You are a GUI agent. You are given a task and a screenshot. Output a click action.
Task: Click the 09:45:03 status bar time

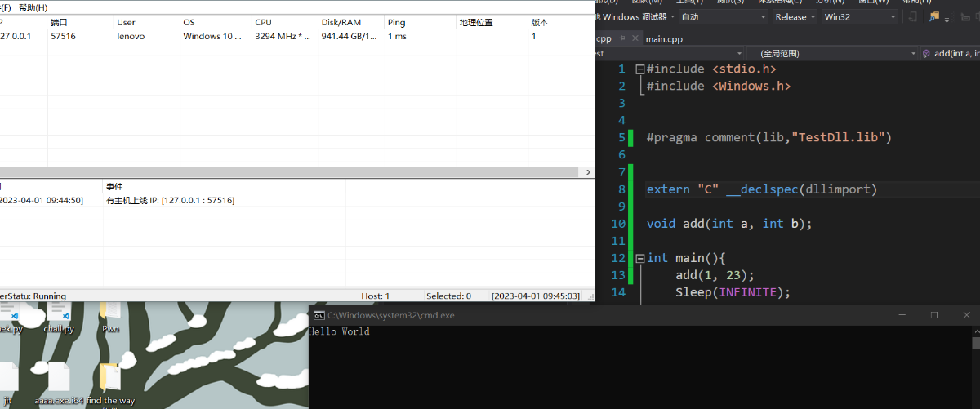[x=536, y=296]
